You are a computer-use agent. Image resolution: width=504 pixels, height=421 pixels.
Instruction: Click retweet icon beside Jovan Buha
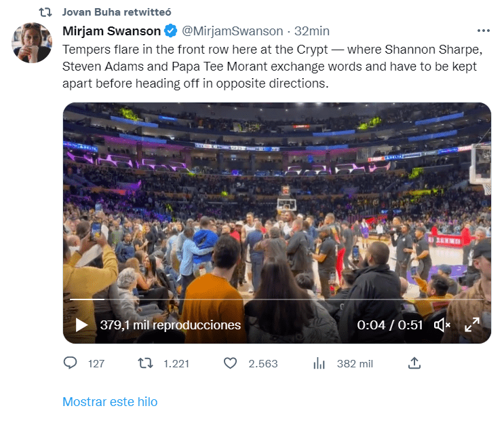pyautogui.click(x=45, y=12)
